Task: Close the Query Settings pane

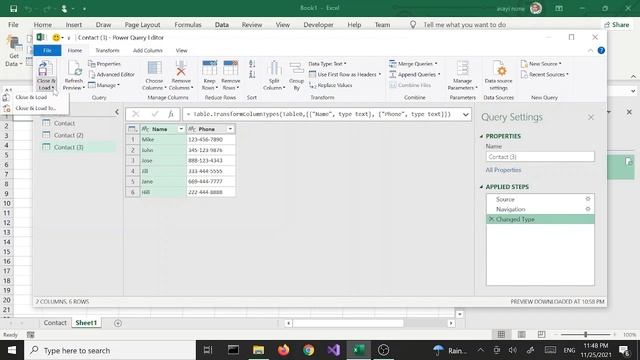Action: pyautogui.click(x=591, y=118)
